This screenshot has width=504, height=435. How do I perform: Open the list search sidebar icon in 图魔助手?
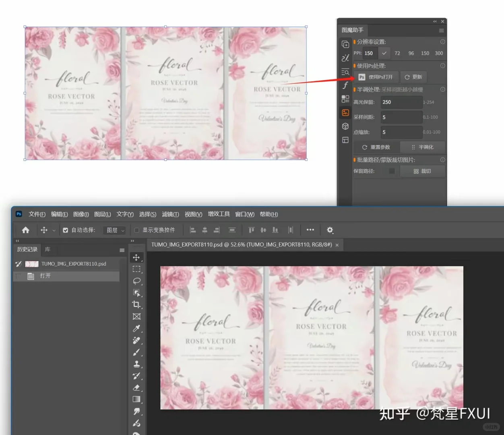[345, 72]
